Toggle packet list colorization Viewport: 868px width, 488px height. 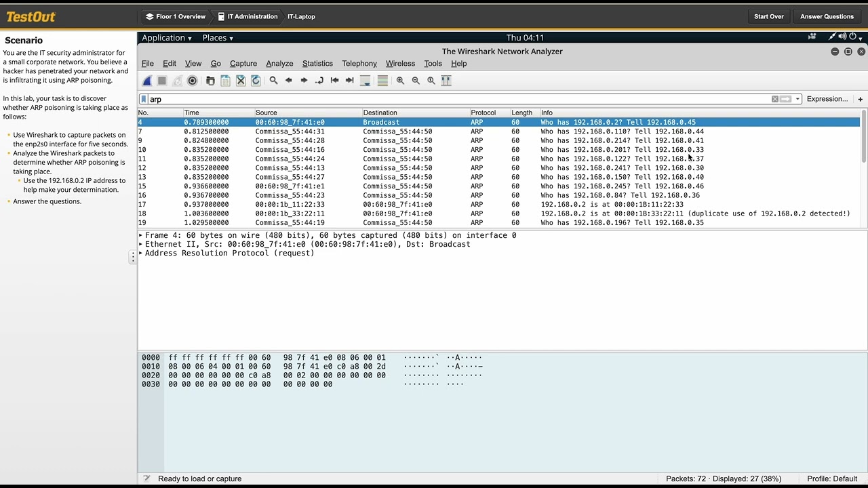(x=382, y=81)
